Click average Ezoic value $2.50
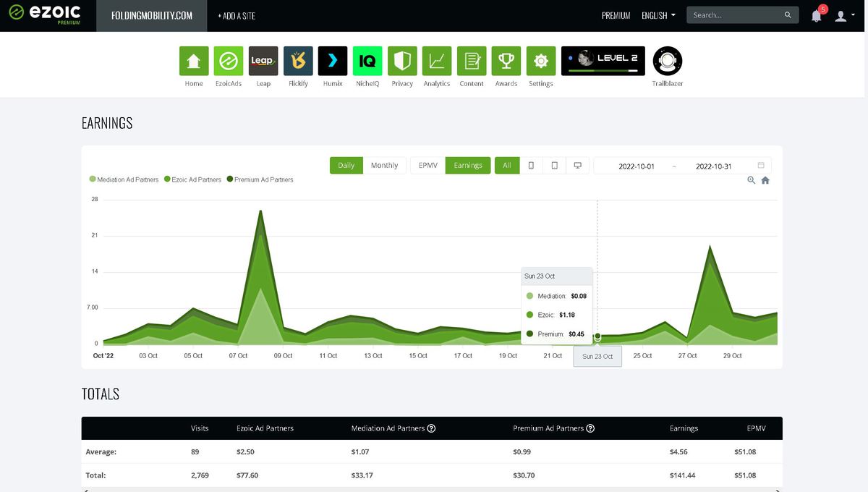The image size is (868, 492). [x=245, y=451]
